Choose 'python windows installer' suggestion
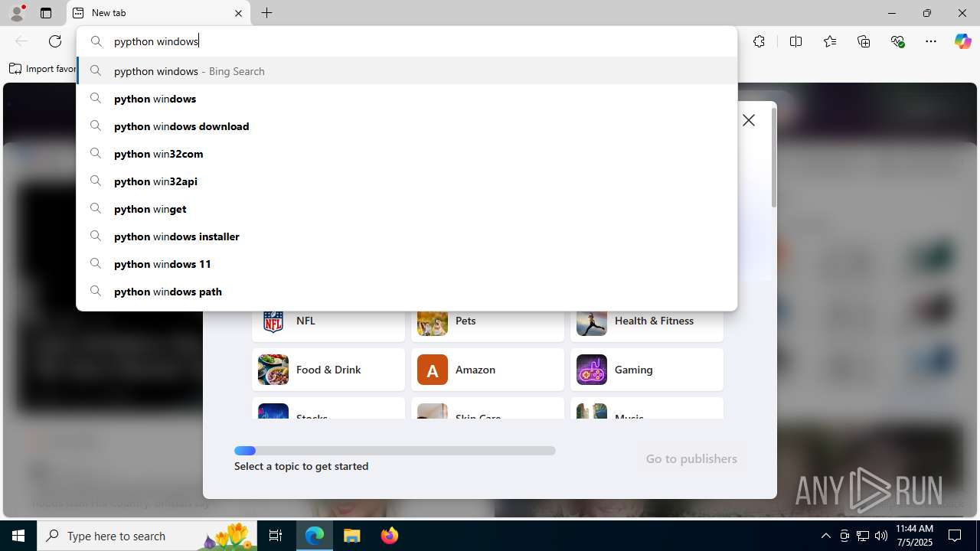Screen dimensions: 980x551 407,236
